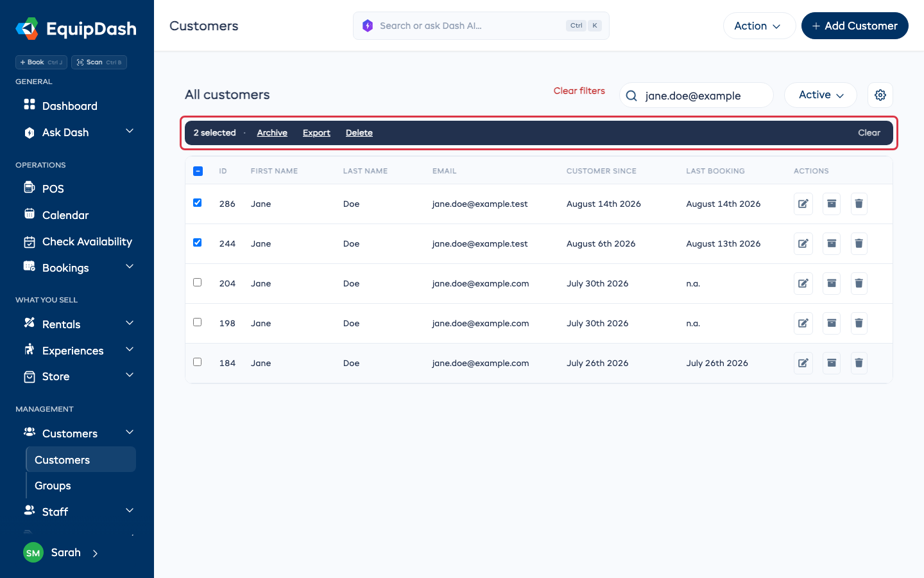924x578 pixels.
Task: Archive customer with ID 184
Action: click(832, 363)
